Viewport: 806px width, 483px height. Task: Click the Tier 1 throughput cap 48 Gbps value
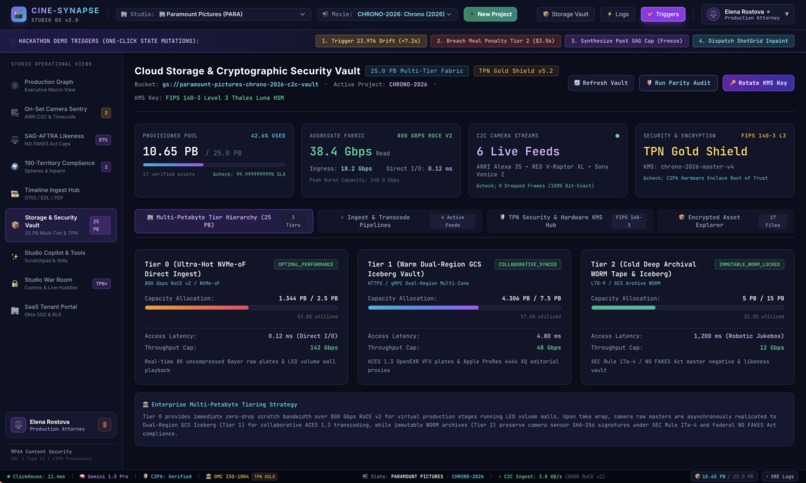(x=548, y=348)
